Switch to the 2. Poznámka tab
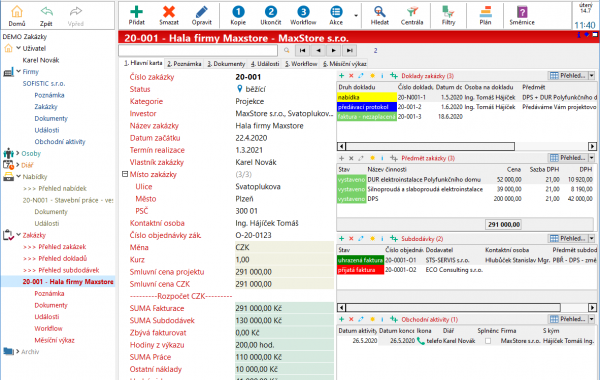The height and width of the screenshot is (380, 600). pos(184,64)
